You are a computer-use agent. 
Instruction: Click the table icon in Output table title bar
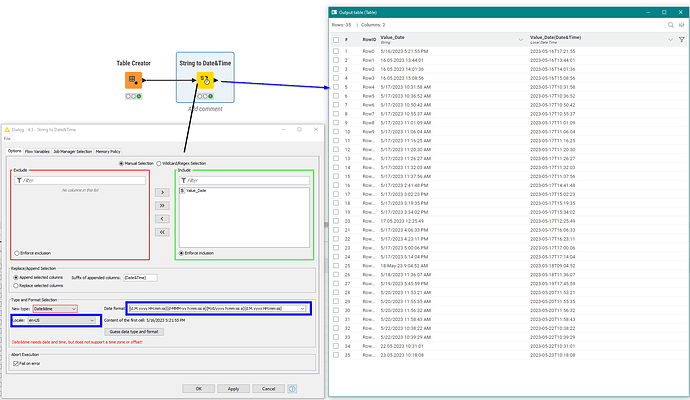click(334, 12)
